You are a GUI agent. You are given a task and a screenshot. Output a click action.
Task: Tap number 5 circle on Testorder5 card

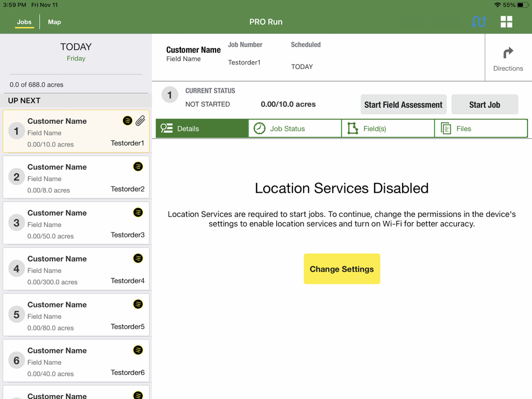coord(16,314)
